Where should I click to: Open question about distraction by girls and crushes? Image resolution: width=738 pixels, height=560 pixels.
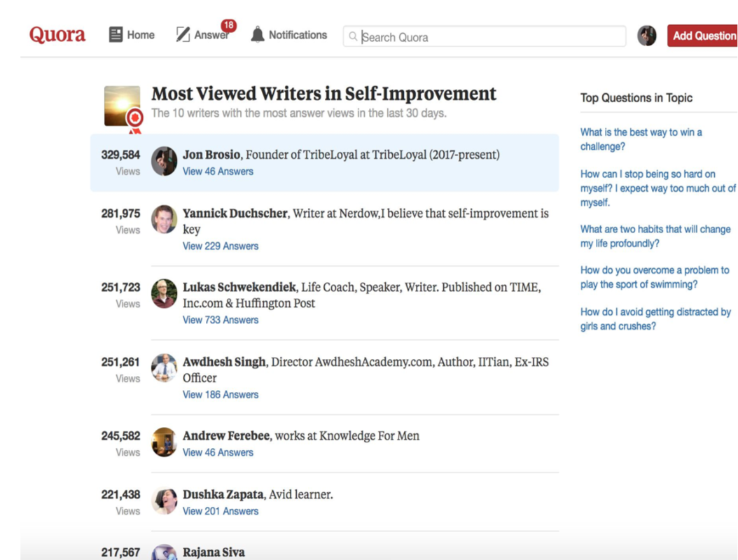point(655,319)
